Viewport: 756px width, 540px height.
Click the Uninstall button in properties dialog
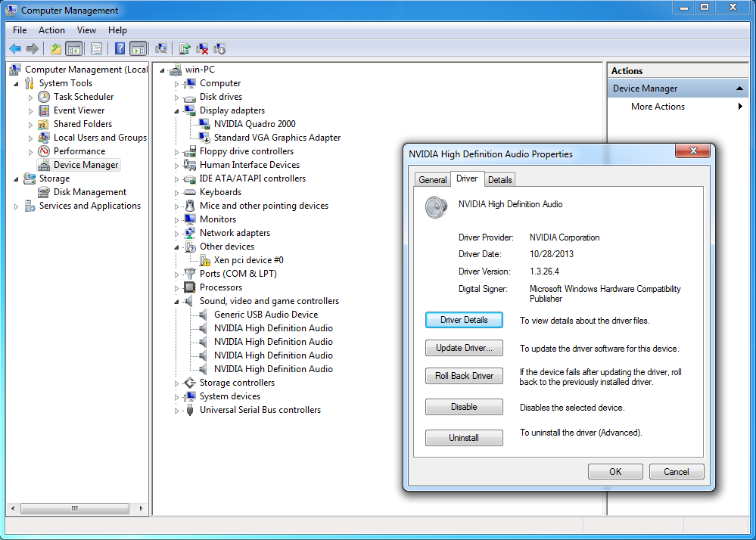(464, 438)
